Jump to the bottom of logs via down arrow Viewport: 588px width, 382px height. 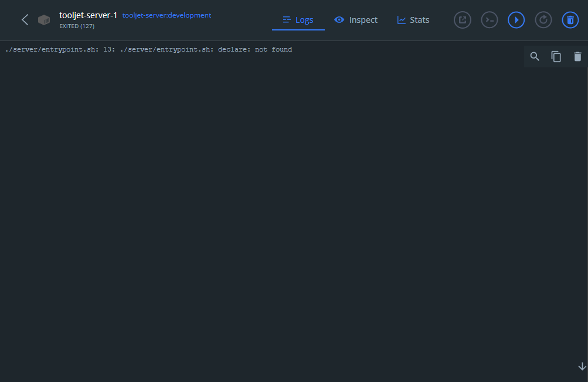(582, 366)
